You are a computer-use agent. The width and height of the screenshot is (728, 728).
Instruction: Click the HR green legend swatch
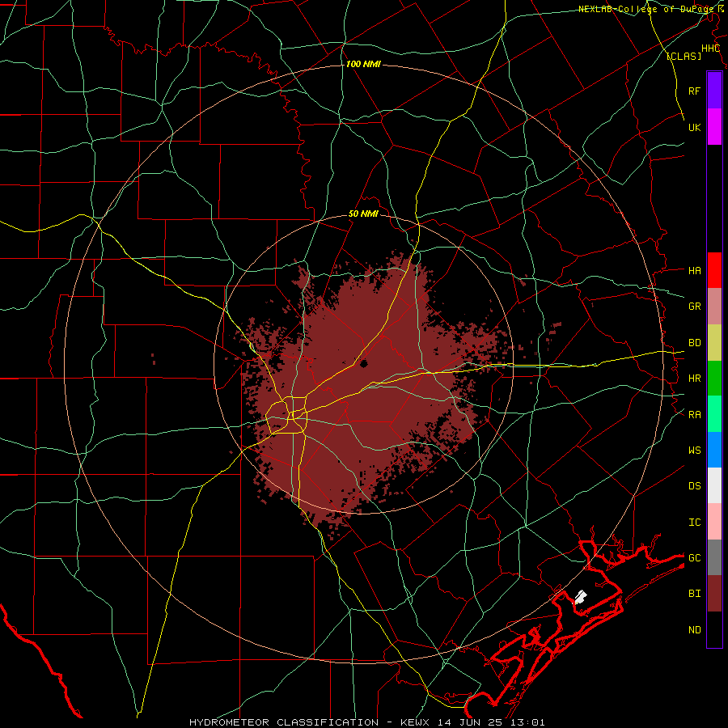(x=714, y=378)
